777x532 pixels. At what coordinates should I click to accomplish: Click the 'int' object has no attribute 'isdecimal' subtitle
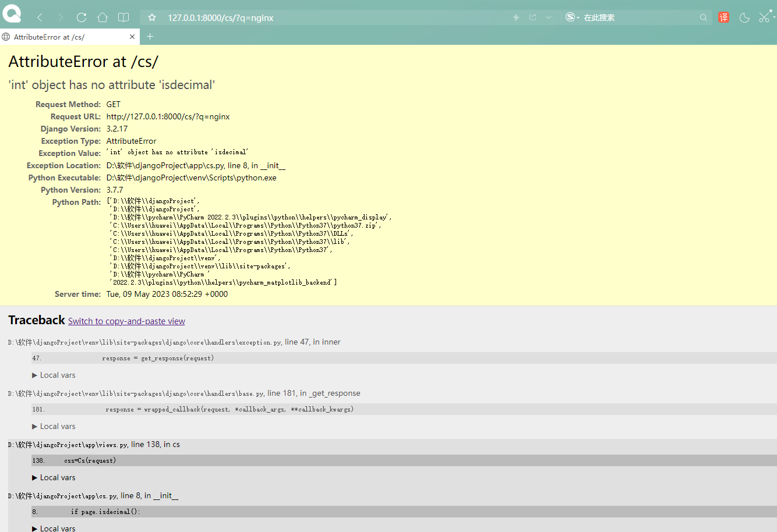coord(112,85)
